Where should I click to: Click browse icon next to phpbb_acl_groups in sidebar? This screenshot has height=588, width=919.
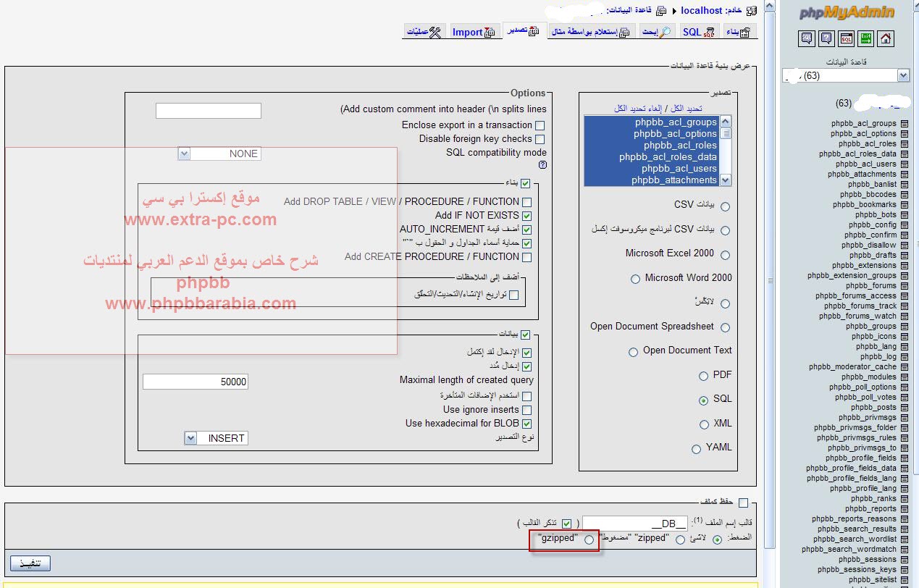[904, 124]
